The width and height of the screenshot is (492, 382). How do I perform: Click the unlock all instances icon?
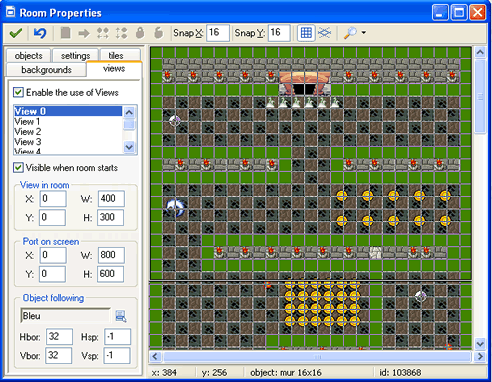[159, 33]
